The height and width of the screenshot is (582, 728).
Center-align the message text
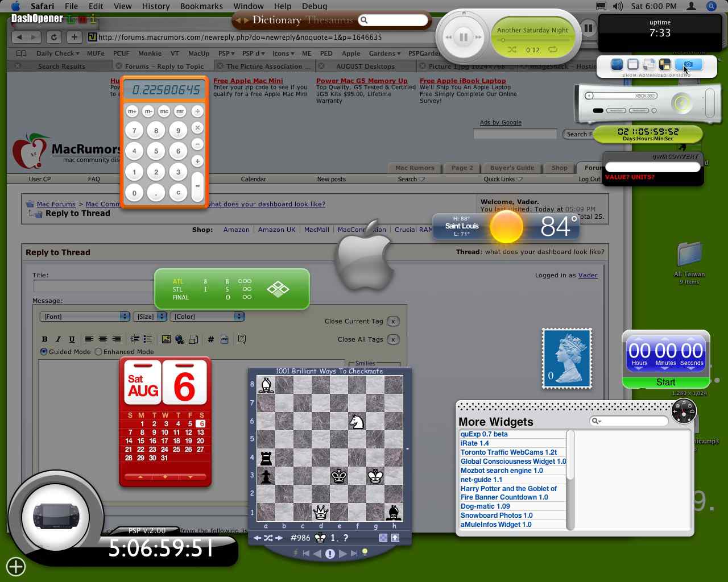click(103, 339)
